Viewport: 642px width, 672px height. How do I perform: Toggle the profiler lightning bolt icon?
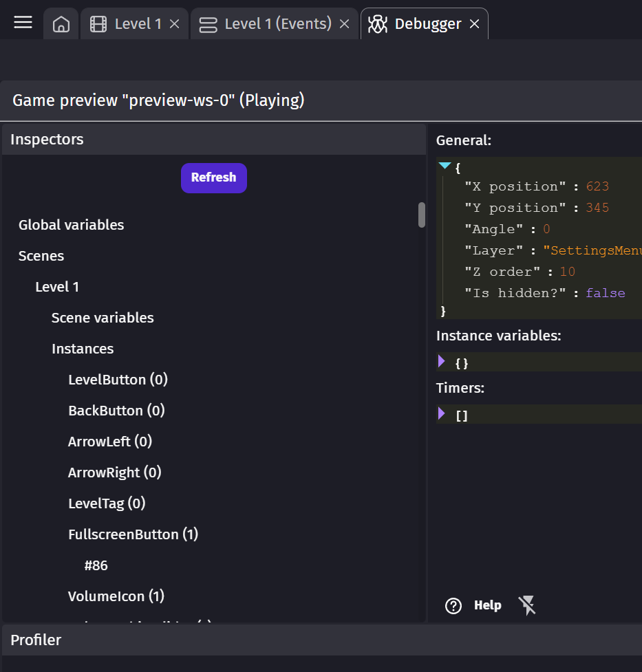pyautogui.click(x=527, y=606)
